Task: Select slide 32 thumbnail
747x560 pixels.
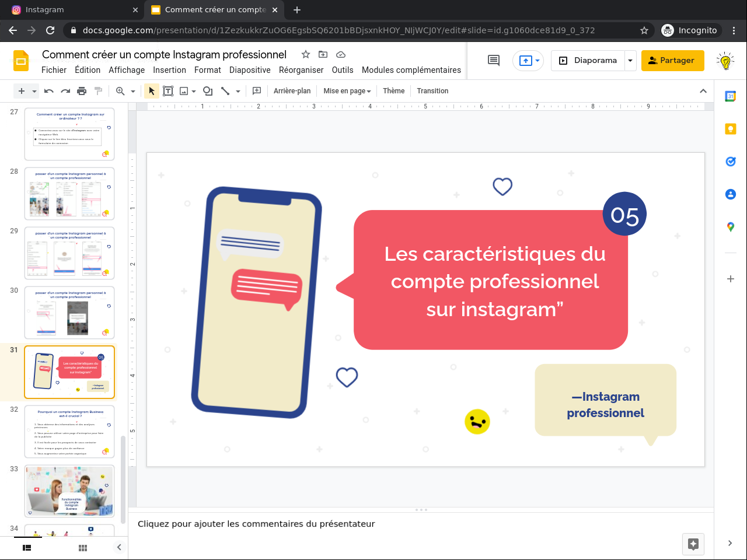Action: (x=69, y=432)
